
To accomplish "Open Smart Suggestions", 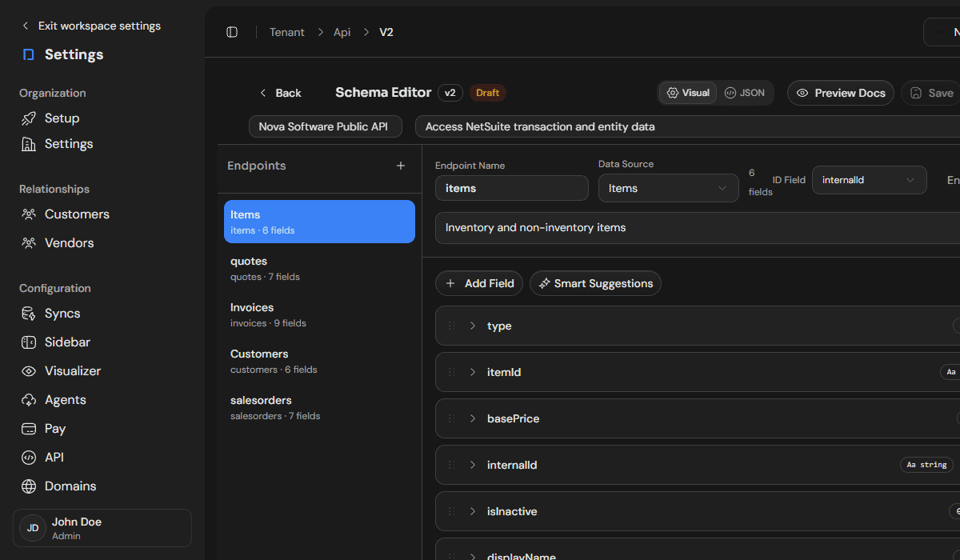I will 595,283.
